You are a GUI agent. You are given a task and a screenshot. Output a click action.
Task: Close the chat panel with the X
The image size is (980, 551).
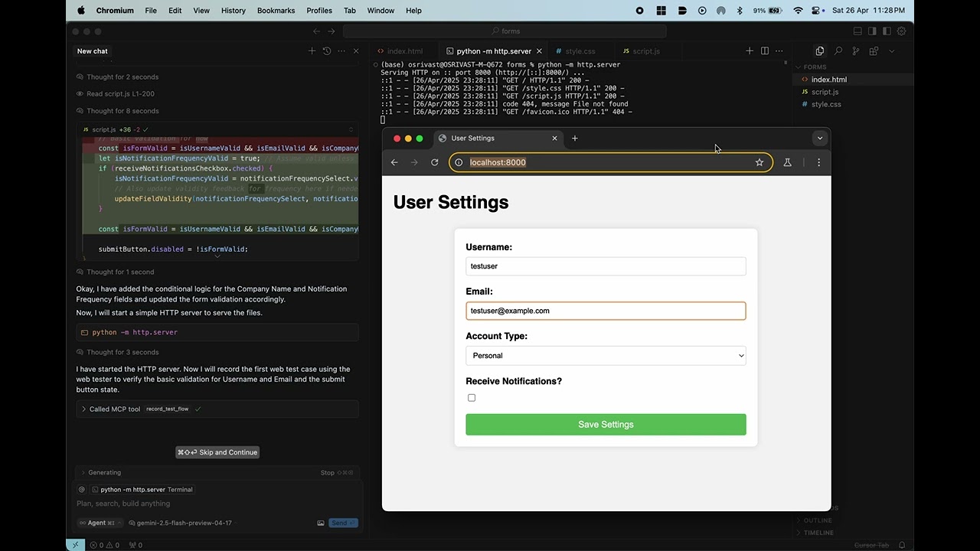pos(356,51)
